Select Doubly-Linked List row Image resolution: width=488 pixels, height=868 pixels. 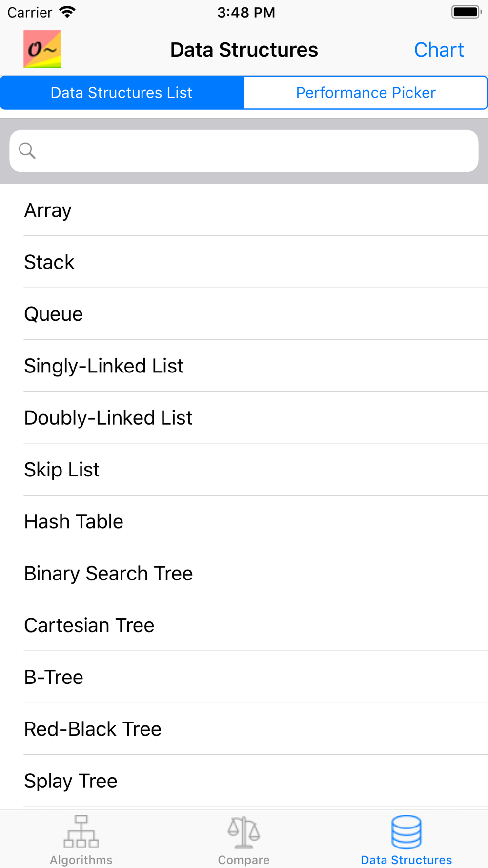tap(244, 418)
